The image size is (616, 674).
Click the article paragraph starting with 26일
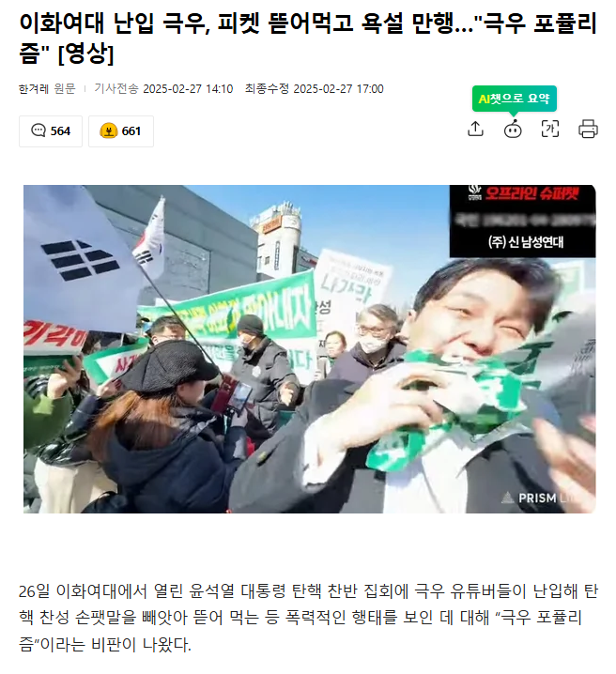click(x=308, y=618)
